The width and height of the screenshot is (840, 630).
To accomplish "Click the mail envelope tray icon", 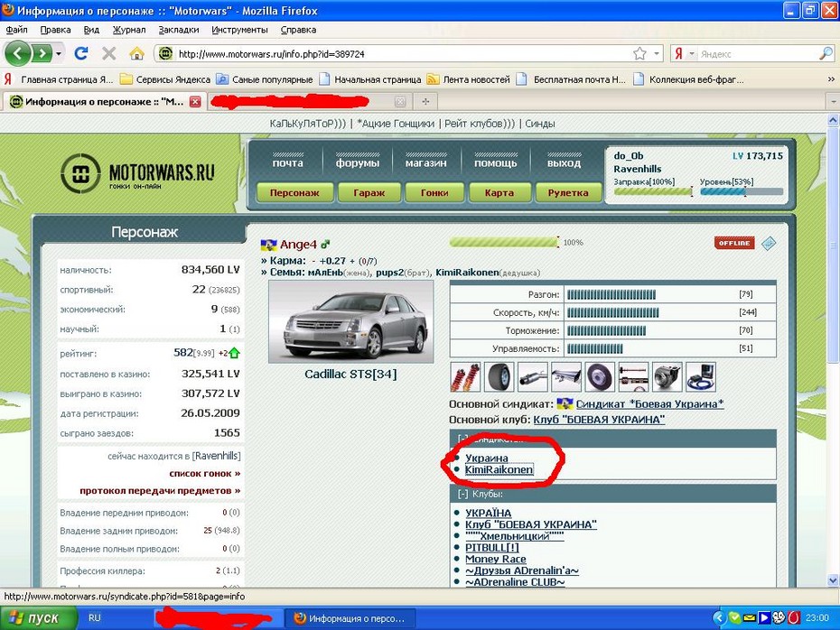I will pos(750,618).
